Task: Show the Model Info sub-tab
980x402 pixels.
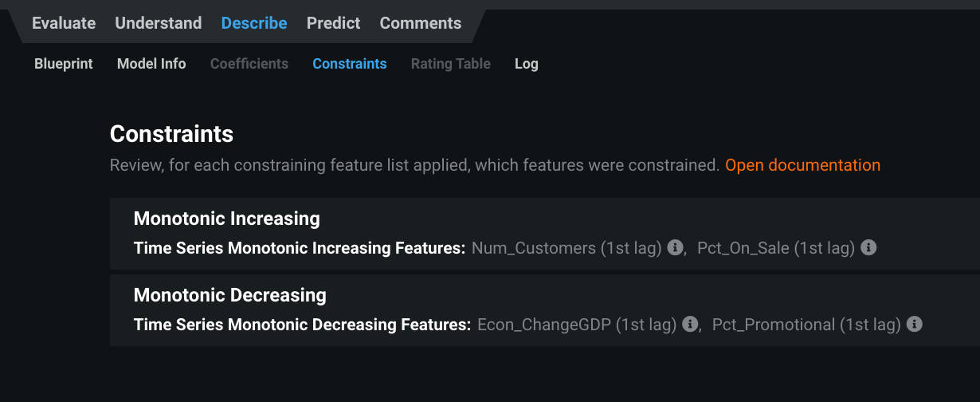Action: tap(151, 64)
